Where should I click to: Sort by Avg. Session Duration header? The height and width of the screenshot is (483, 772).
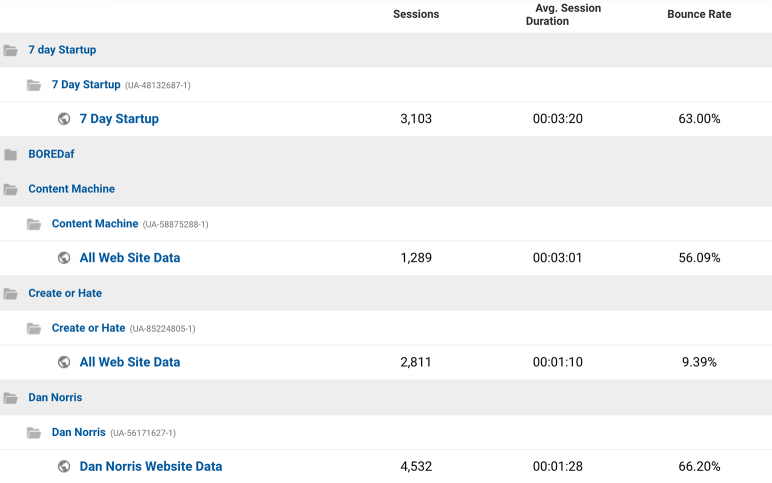pos(563,14)
